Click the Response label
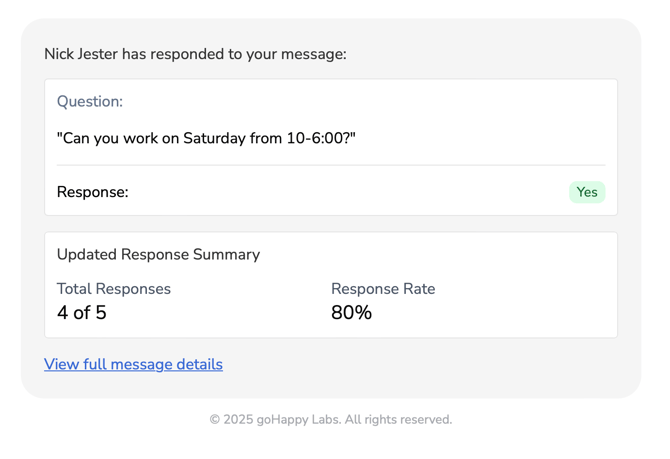670x459 pixels. pos(92,192)
